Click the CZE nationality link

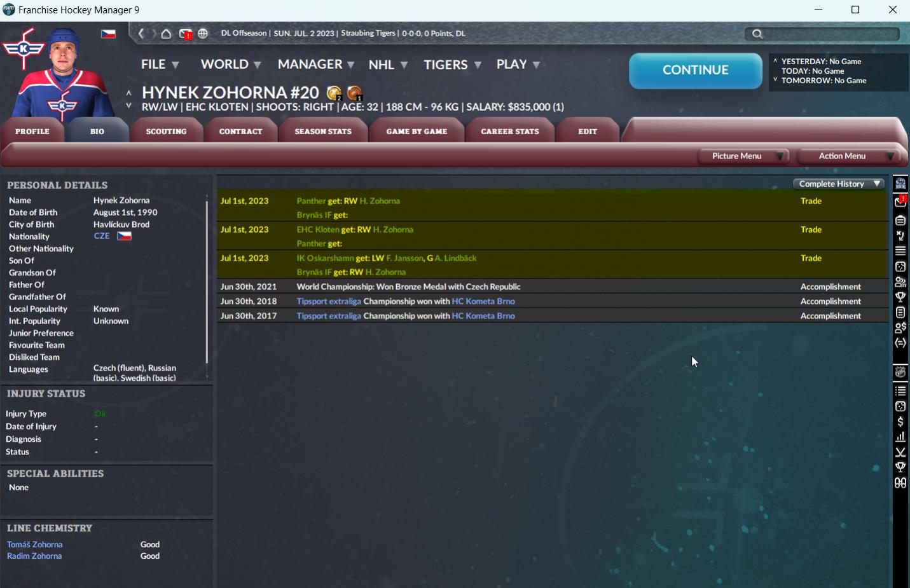[102, 236]
